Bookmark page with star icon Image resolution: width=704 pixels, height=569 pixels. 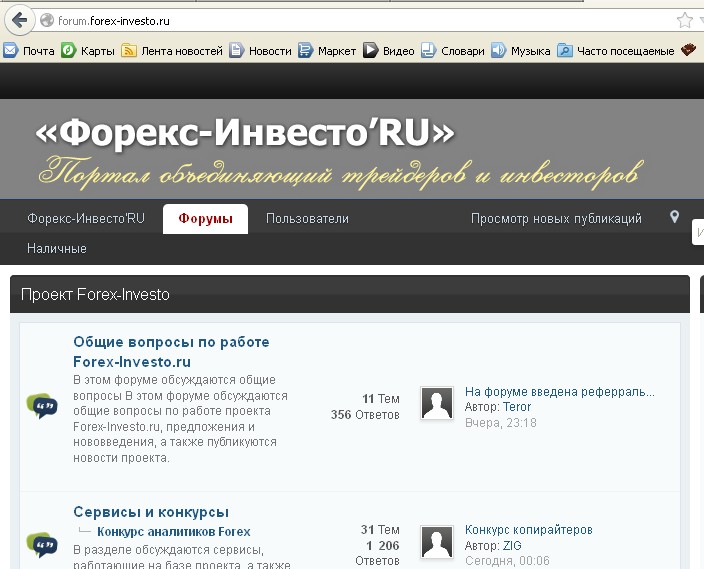[685, 20]
